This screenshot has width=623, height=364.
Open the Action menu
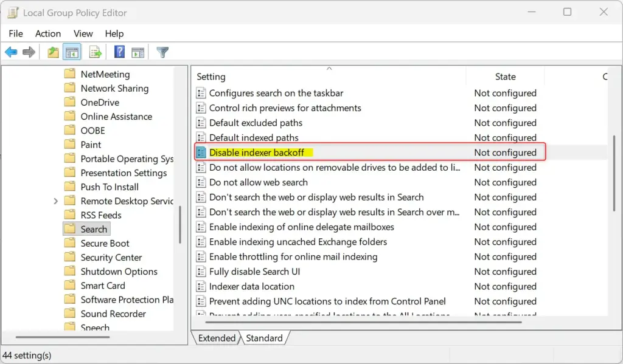point(48,34)
